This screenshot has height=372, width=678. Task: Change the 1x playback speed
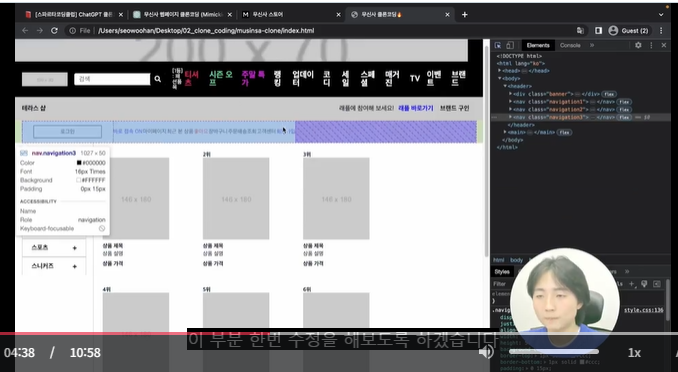tap(634, 353)
